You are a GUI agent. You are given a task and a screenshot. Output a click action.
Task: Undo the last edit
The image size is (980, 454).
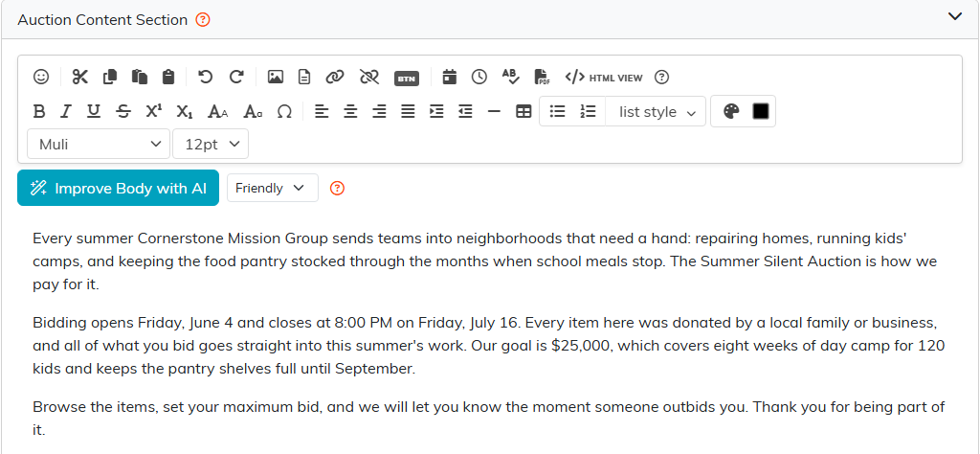pos(205,77)
